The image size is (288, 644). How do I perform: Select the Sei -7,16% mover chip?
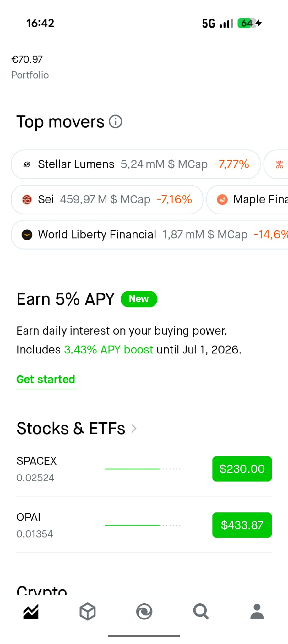click(107, 199)
